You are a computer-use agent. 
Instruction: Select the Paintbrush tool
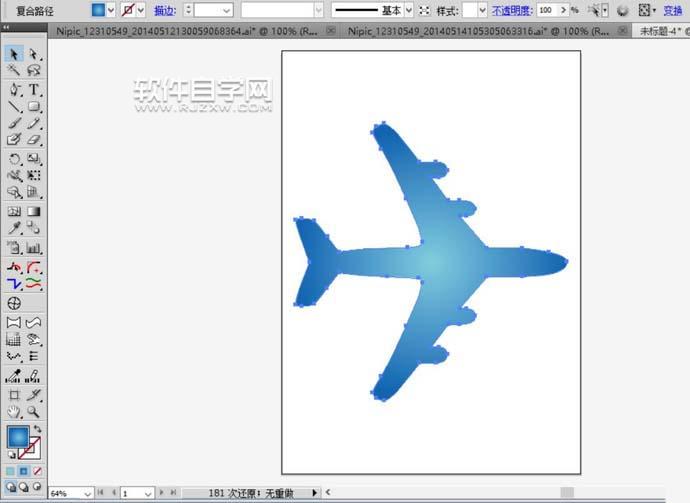[x=14, y=123]
